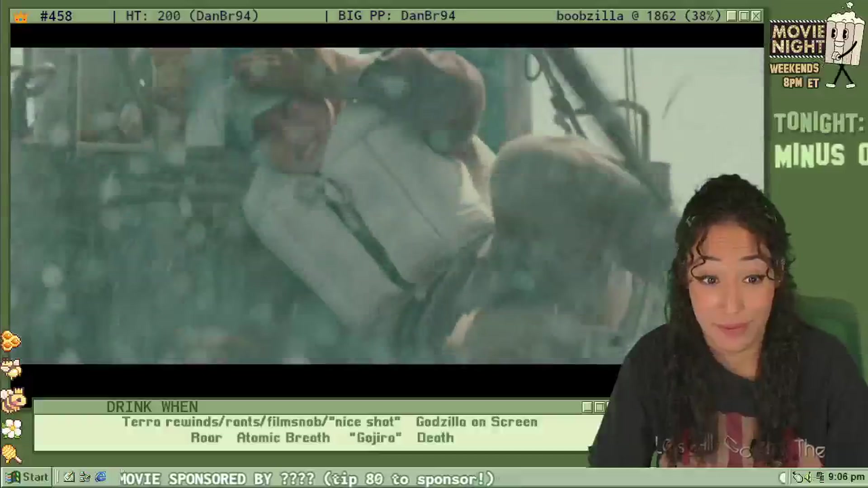868x488 pixels.
Task: Click the Death drinking rule
Action: [435, 438]
